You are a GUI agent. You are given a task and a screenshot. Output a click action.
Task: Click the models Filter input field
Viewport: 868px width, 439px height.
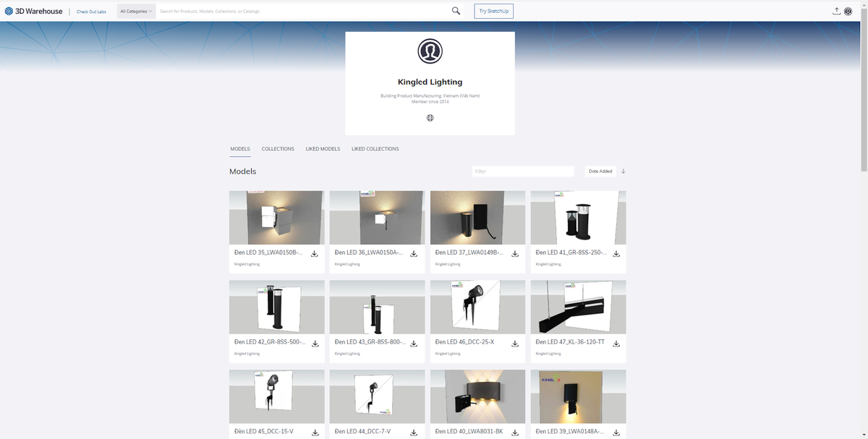tap(522, 171)
